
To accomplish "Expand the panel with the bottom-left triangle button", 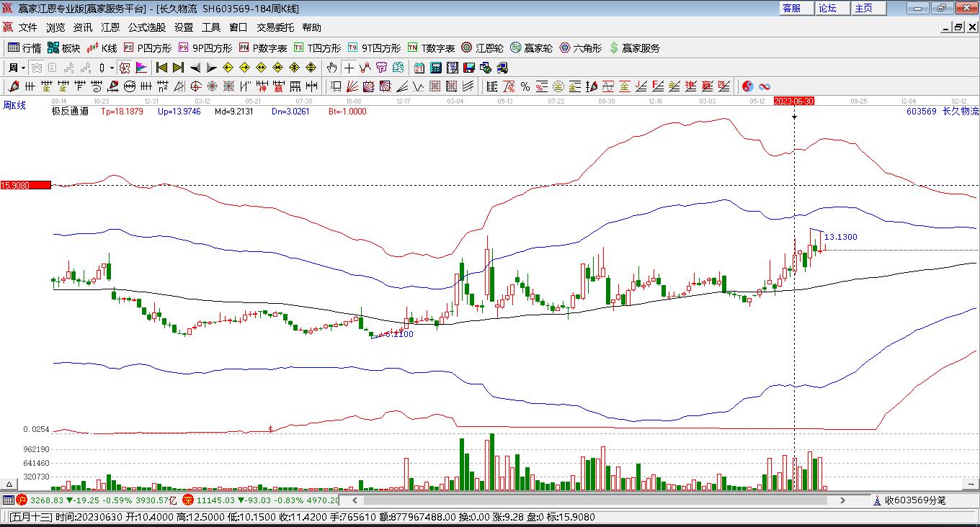I will [9, 484].
